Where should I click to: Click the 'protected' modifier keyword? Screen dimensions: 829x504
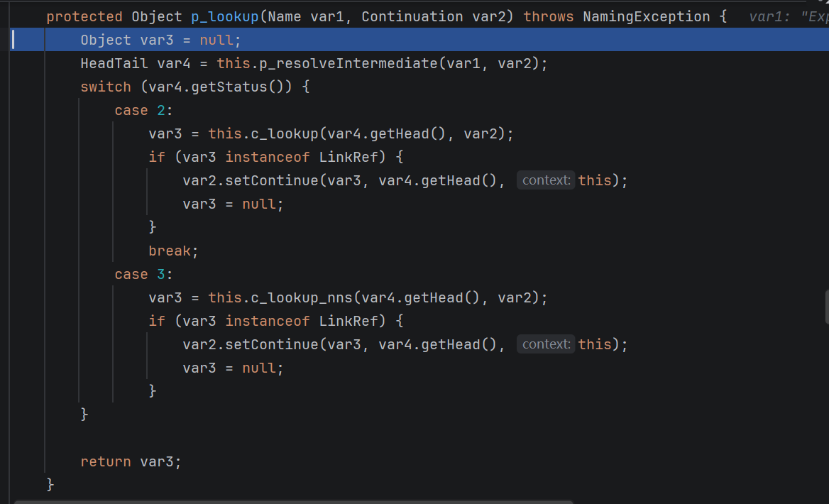pyautogui.click(x=84, y=17)
